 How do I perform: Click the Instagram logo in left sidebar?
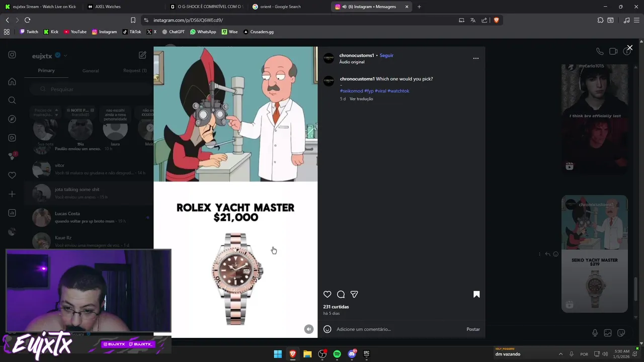[x=12, y=55]
